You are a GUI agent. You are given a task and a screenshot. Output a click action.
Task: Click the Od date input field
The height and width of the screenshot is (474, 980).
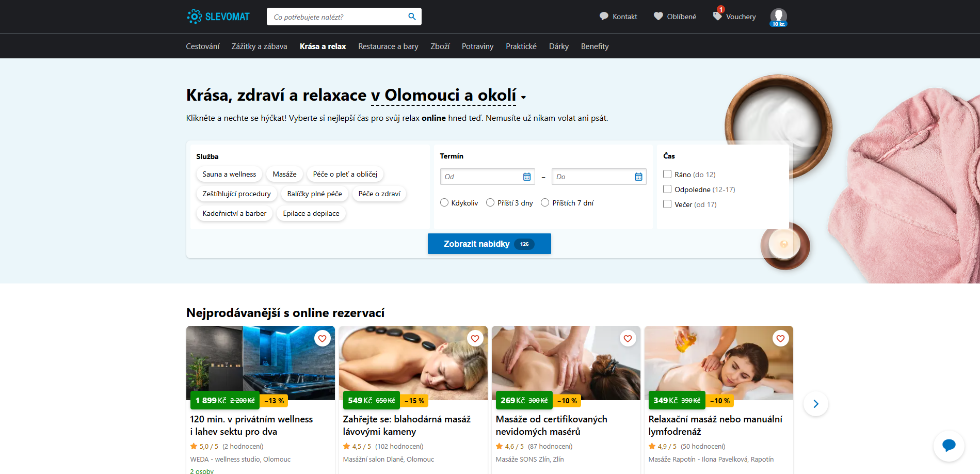(x=487, y=177)
